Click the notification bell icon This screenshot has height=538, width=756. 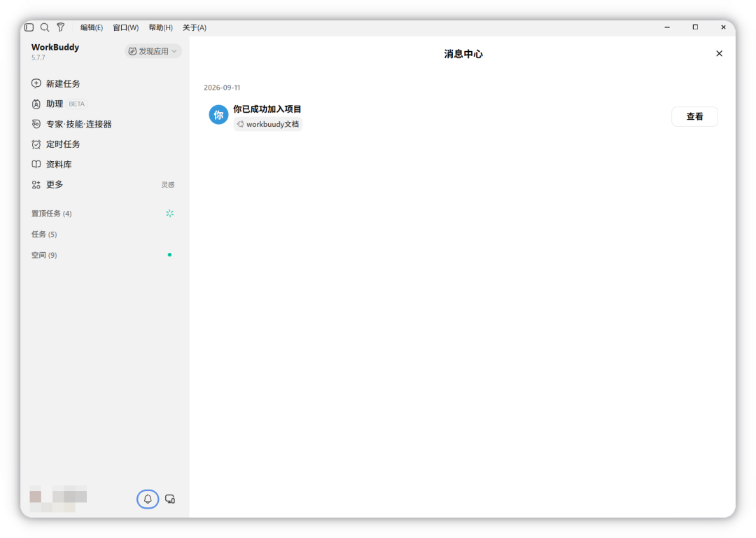(148, 499)
